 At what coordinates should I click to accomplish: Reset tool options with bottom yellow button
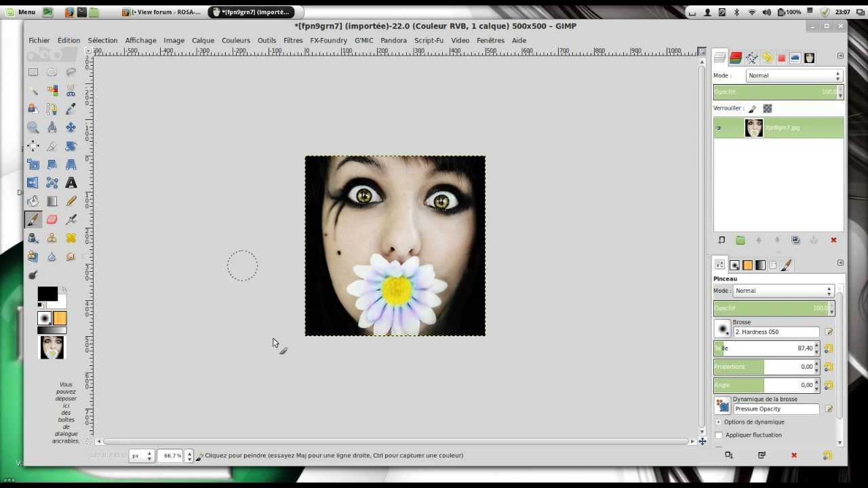click(x=827, y=455)
